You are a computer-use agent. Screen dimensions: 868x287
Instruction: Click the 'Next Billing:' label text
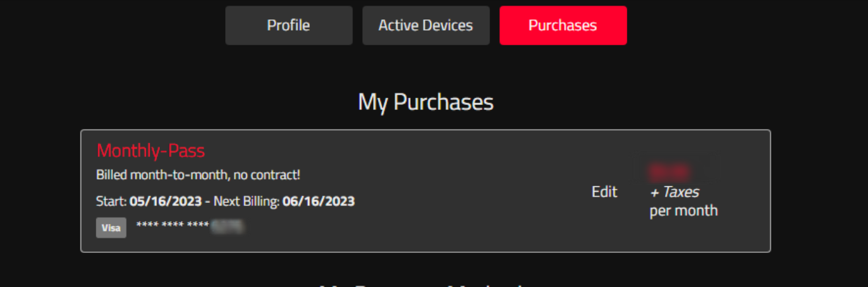246,202
